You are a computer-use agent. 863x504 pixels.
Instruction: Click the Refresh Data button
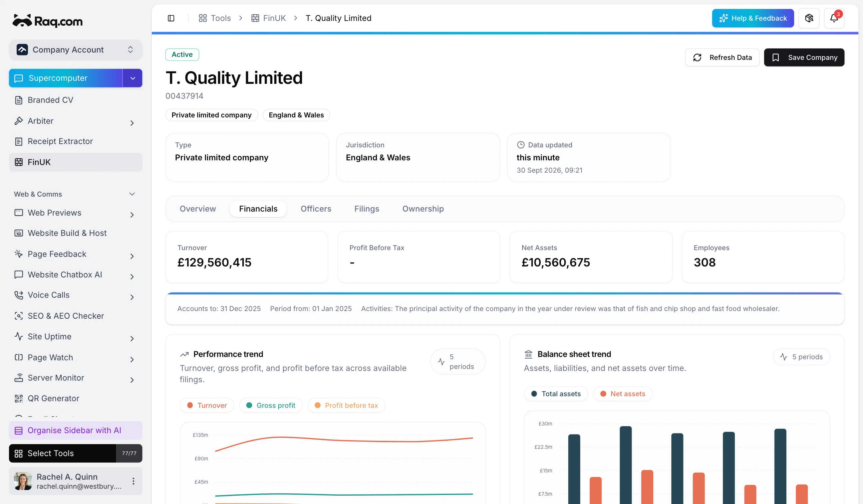point(722,58)
